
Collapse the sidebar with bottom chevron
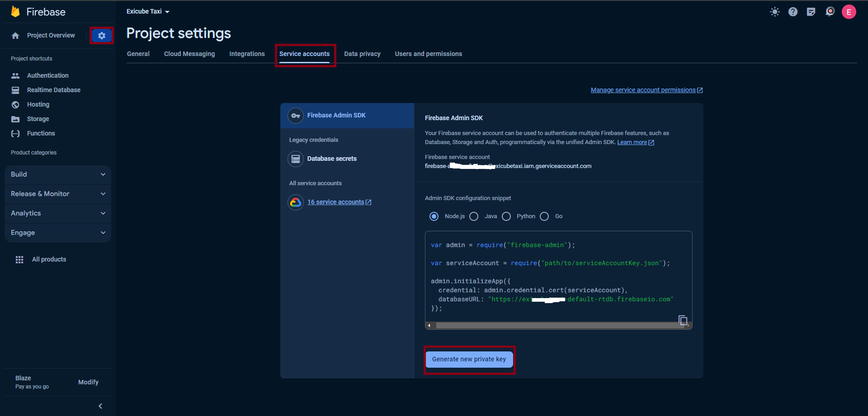pos(100,406)
